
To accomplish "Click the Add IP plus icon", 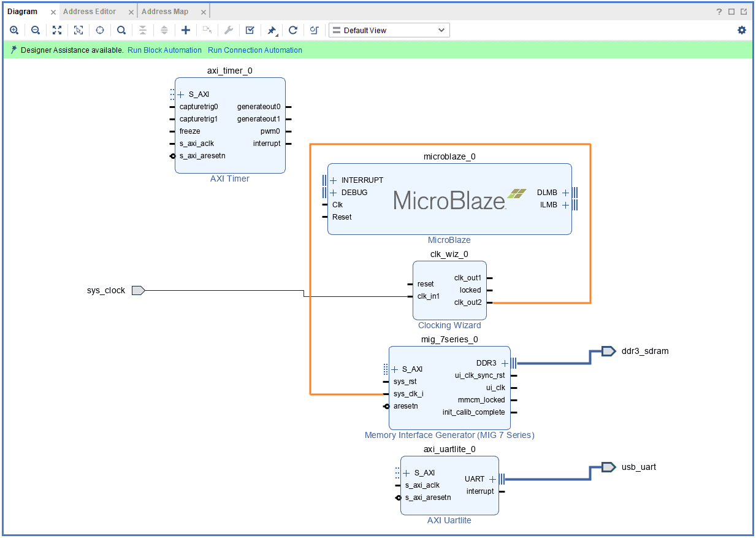I will [186, 30].
